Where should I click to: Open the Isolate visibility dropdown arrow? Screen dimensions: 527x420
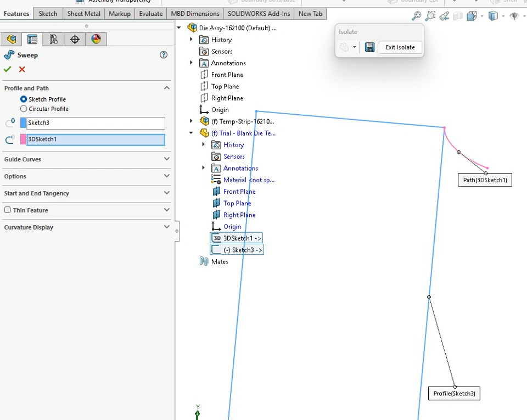click(354, 47)
